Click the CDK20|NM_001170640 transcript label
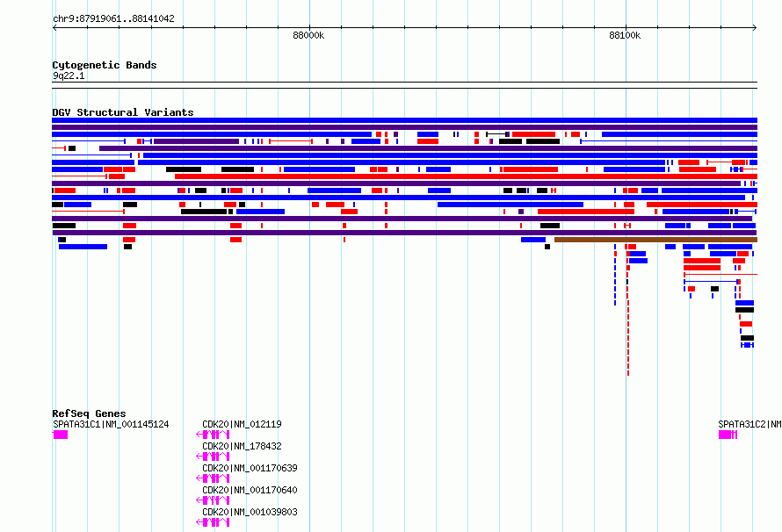This screenshot has height=532, width=782. [250, 490]
